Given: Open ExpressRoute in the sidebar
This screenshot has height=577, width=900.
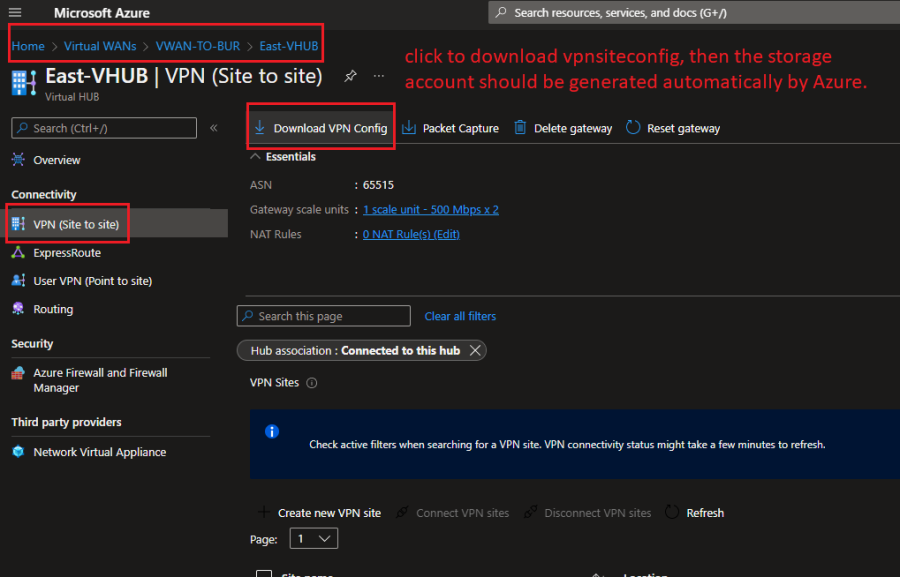Looking at the screenshot, I should (67, 253).
